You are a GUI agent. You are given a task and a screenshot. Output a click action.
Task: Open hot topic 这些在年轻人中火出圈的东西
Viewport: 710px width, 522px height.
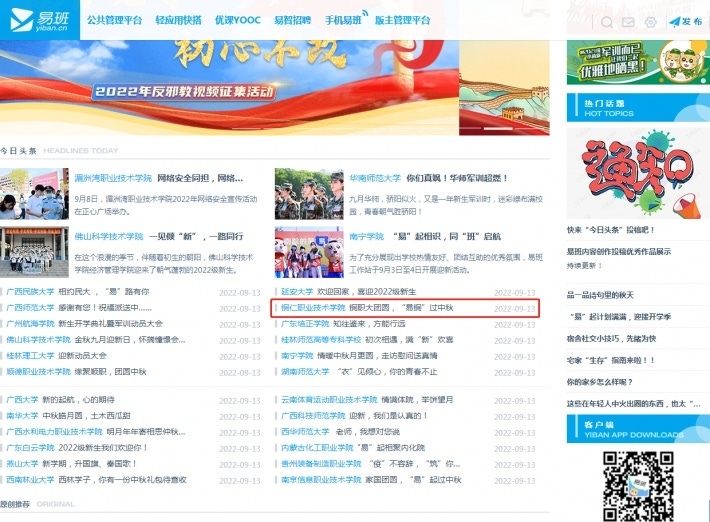click(x=633, y=404)
